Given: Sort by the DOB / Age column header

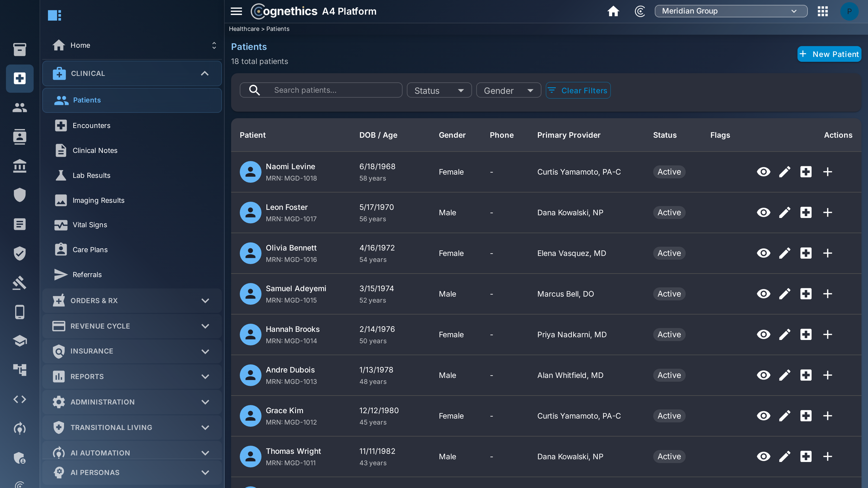Looking at the screenshot, I should tap(378, 135).
